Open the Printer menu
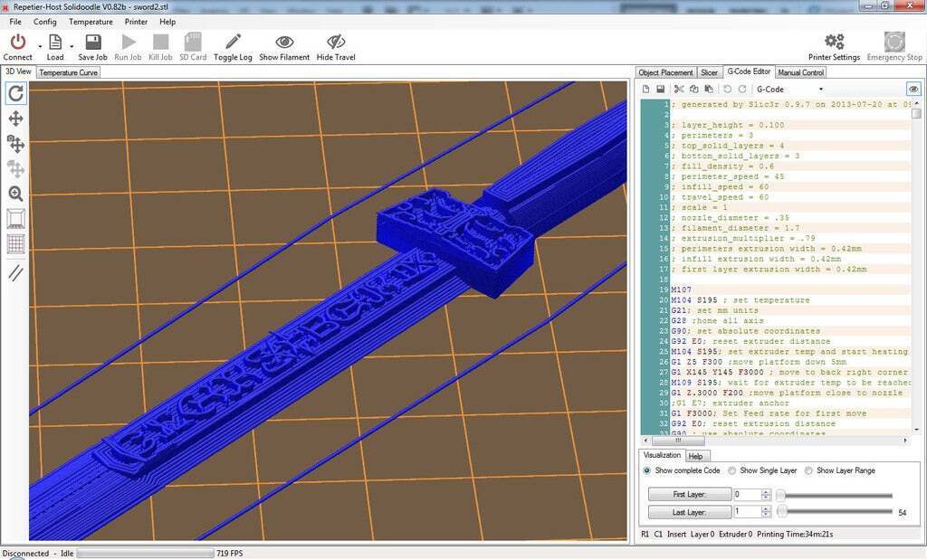927x560 pixels. pyautogui.click(x=136, y=22)
